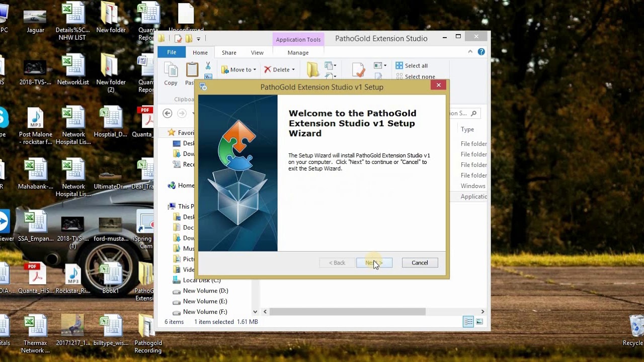The width and height of the screenshot is (644, 362).
Task: Switch to the Share ribbon tab
Action: coord(229,52)
